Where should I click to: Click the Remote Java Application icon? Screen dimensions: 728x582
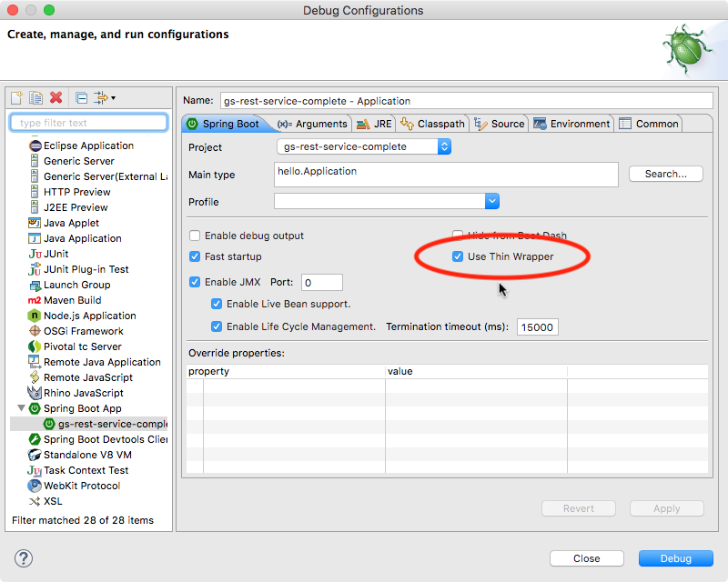[x=35, y=362]
